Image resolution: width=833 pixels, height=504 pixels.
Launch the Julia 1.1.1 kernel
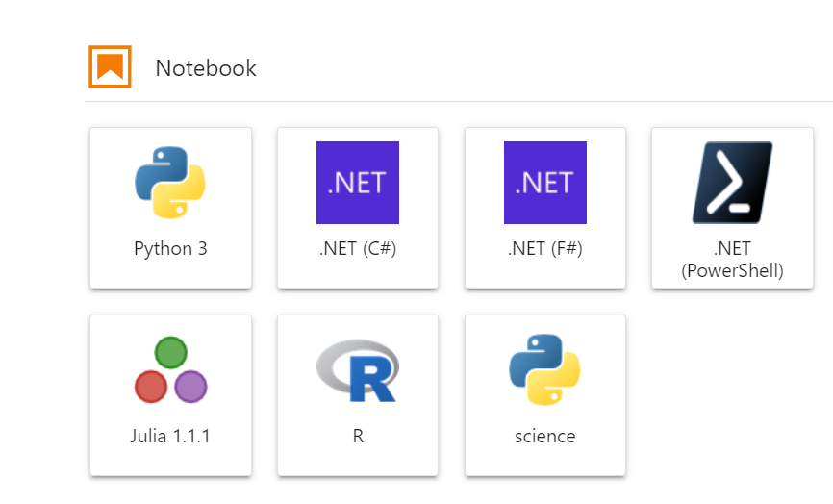pos(170,395)
